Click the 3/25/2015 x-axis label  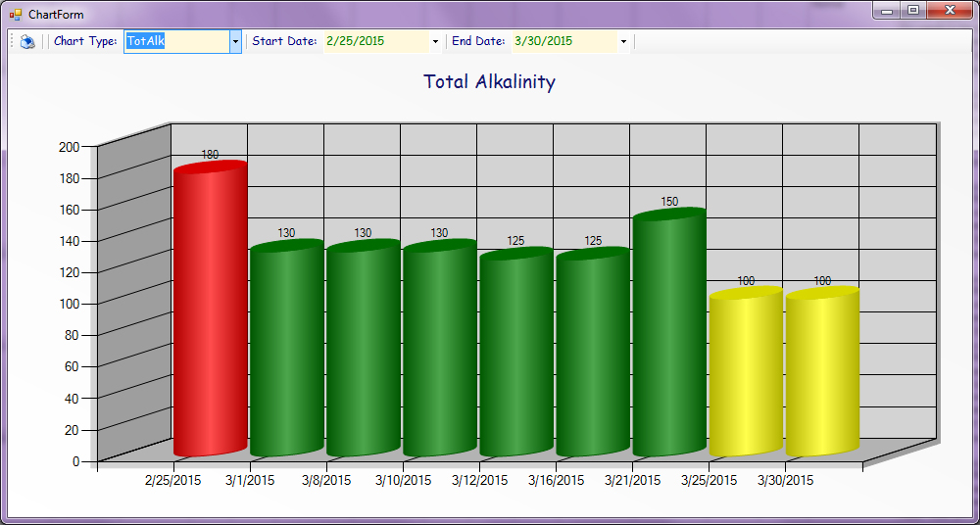click(709, 481)
